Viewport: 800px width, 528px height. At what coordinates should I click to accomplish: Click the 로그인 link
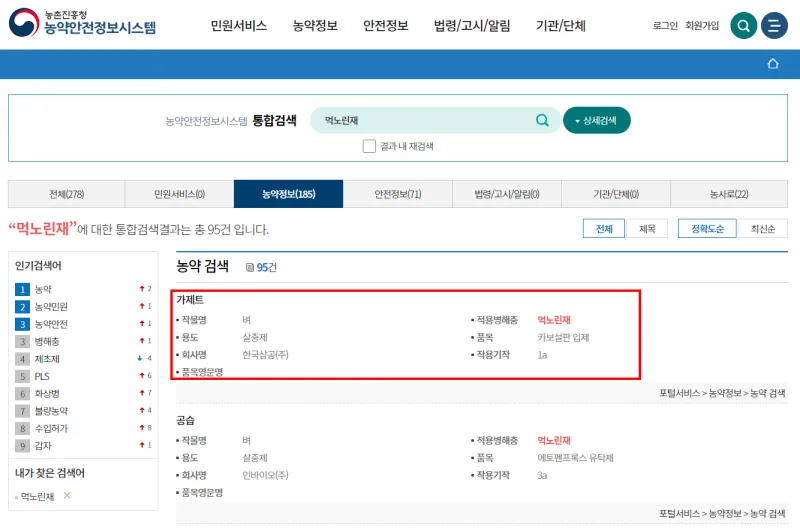coord(665,26)
